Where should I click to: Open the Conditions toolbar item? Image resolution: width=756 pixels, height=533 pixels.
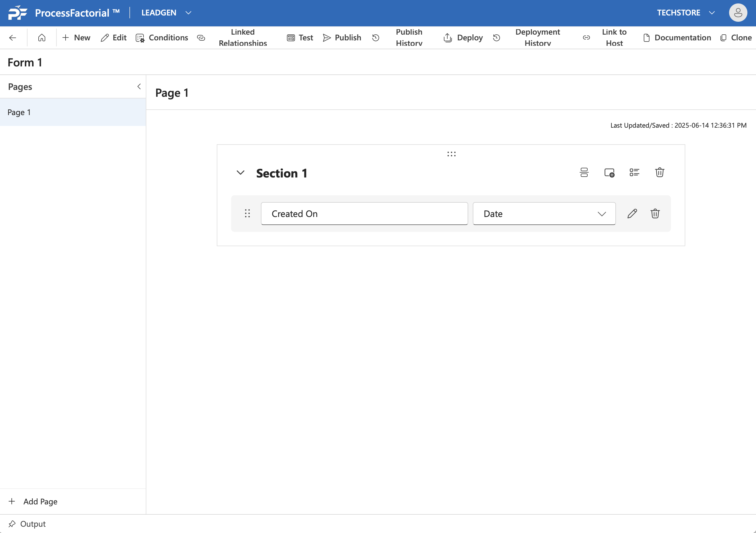(x=162, y=37)
